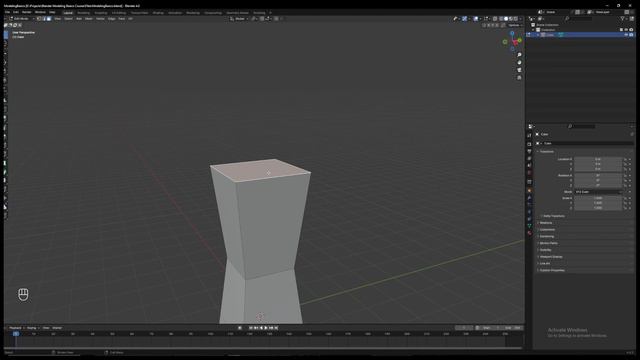
Task: Toggle proportional editing in header
Action: 276,19
